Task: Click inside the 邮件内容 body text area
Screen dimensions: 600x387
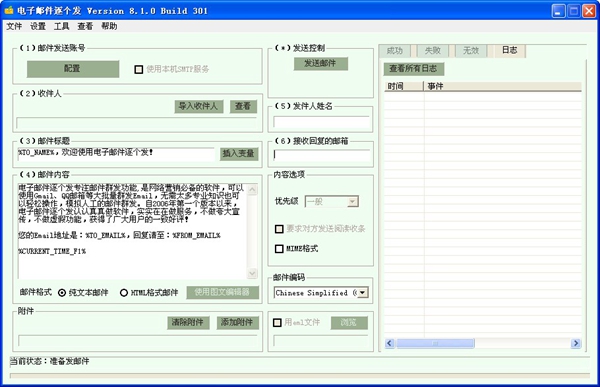Action: coord(132,231)
